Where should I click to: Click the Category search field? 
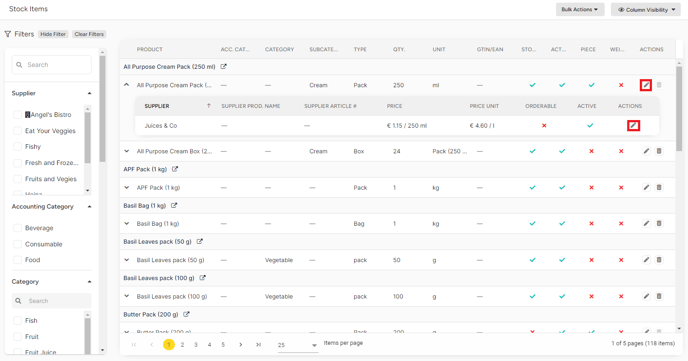pyautogui.click(x=52, y=301)
